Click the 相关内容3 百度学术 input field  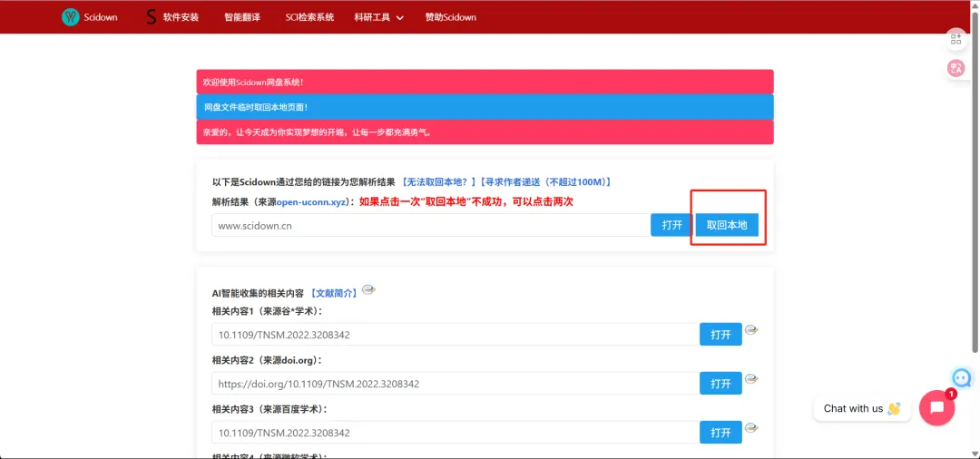click(x=455, y=432)
